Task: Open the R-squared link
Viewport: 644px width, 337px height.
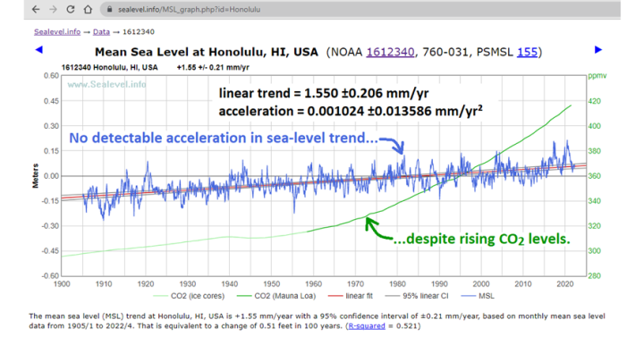Action: click(x=367, y=326)
